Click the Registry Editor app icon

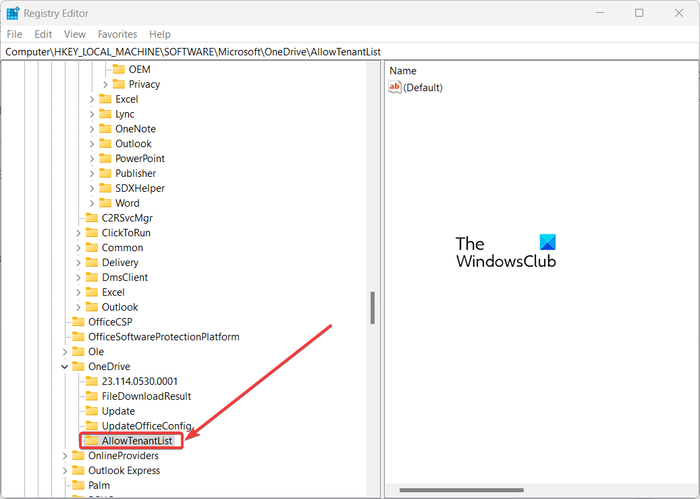tap(13, 13)
